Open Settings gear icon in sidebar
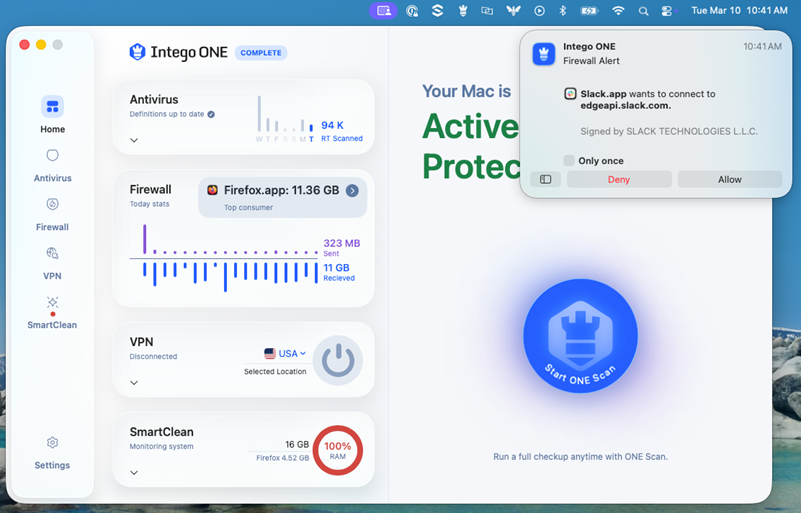Viewport: 801px width, 513px height. (52, 442)
